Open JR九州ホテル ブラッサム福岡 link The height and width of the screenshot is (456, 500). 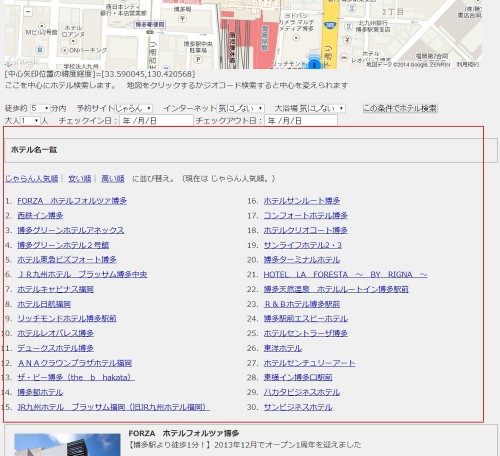point(113,407)
